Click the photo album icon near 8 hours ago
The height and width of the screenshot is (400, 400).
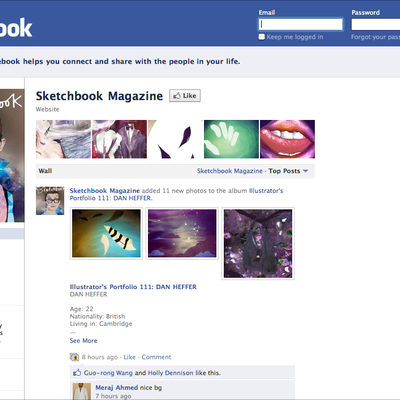coord(74,357)
